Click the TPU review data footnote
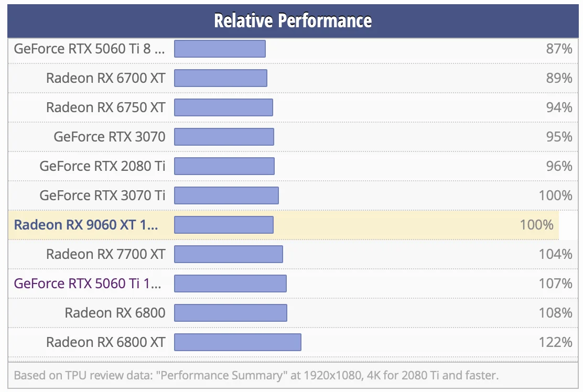Screen dimensions: 583x392 tap(256, 375)
